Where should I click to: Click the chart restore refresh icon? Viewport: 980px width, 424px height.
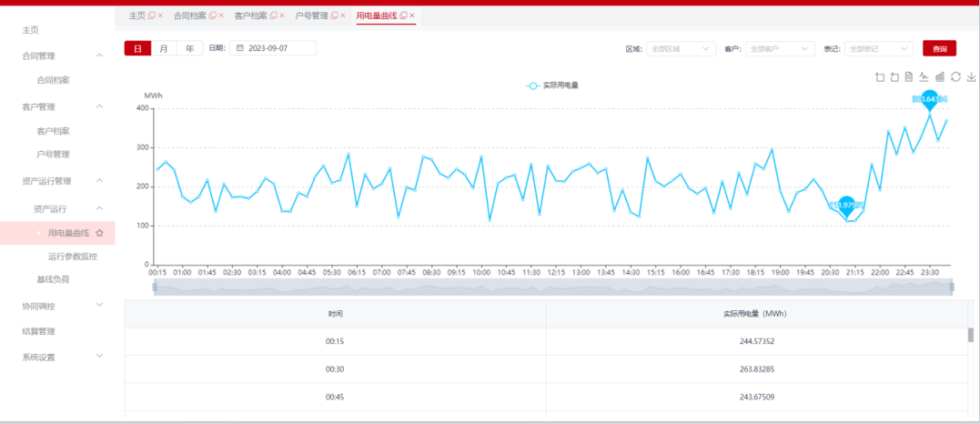point(955,77)
